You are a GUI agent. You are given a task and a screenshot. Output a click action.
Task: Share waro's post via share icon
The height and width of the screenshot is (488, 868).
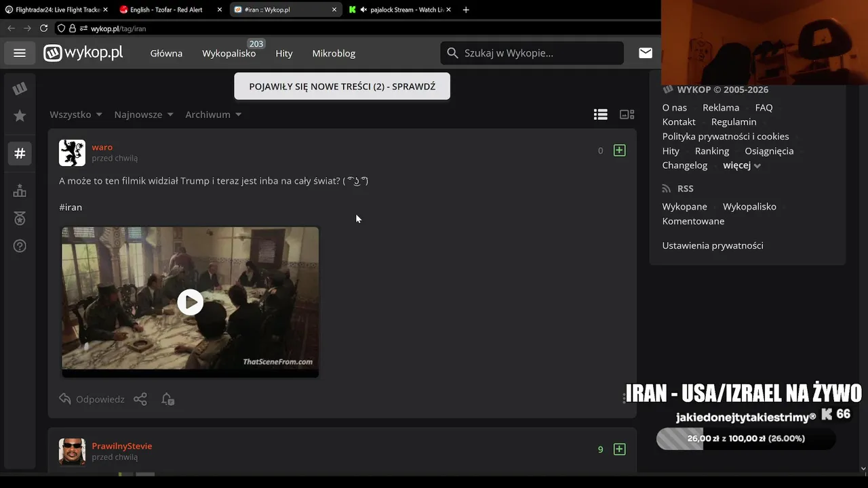pyautogui.click(x=140, y=399)
